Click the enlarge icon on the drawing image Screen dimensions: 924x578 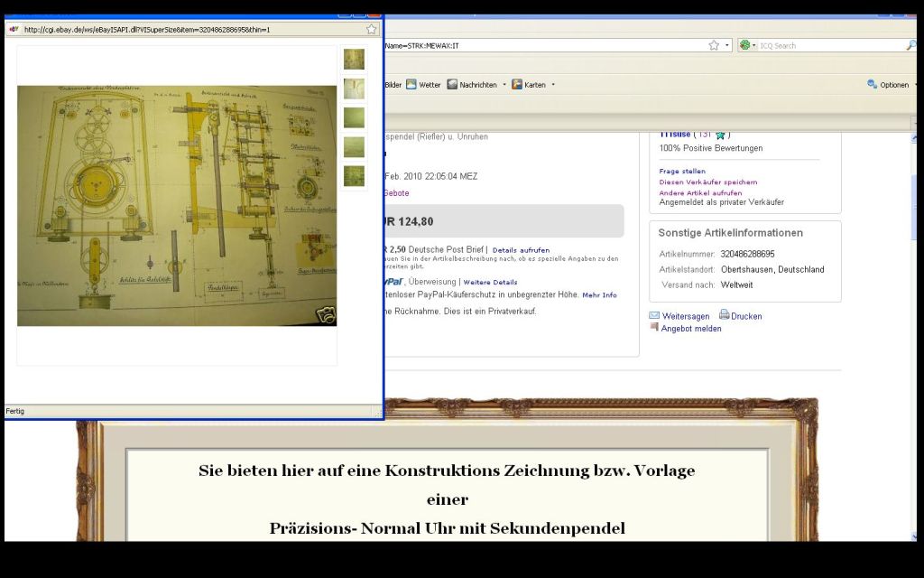pos(325,315)
